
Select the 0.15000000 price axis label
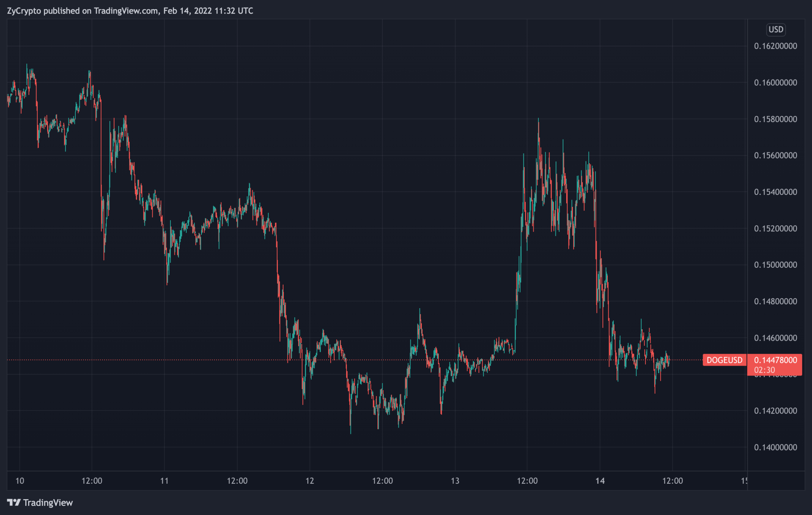[x=775, y=265]
